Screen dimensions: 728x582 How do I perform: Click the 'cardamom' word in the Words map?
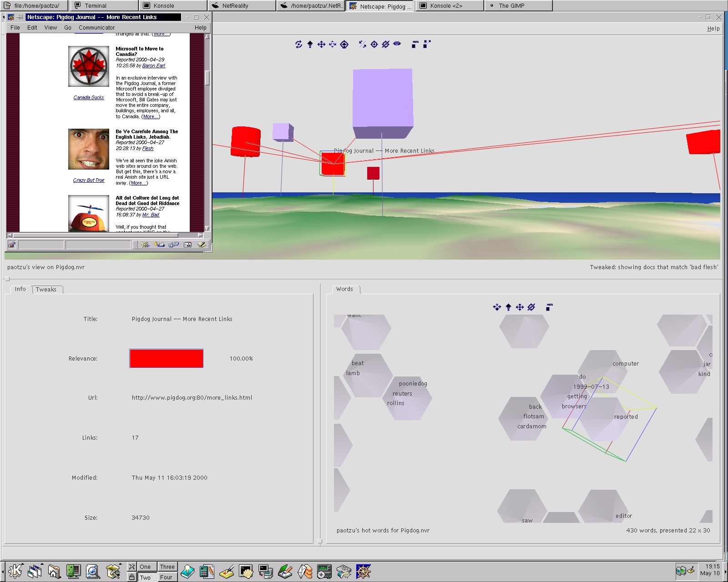(x=532, y=426)
